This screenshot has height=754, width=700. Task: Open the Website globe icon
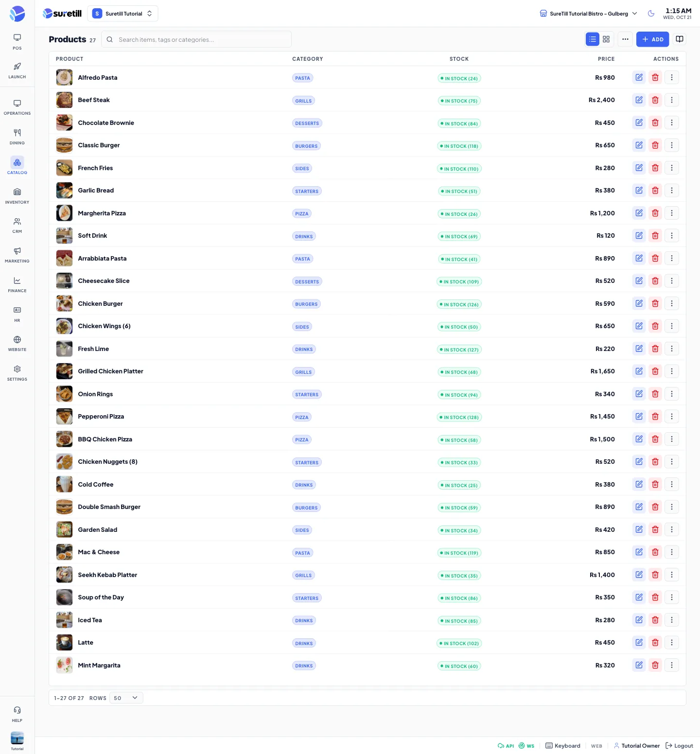(x=17, y=344)
